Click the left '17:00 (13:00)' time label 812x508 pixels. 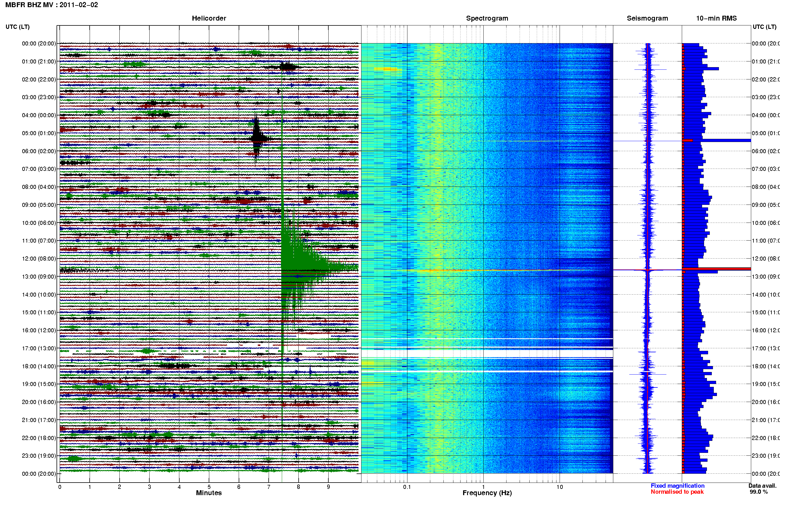(39, 348)
